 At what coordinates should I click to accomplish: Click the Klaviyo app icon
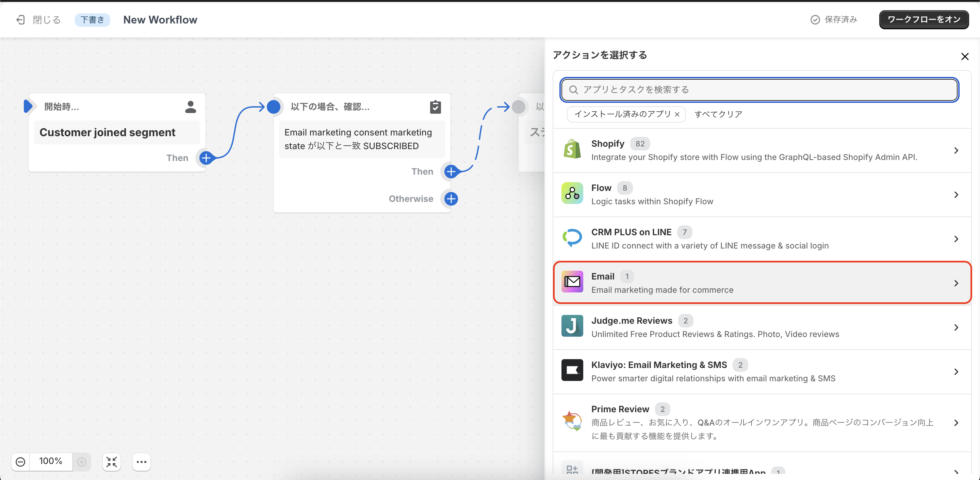572,370
